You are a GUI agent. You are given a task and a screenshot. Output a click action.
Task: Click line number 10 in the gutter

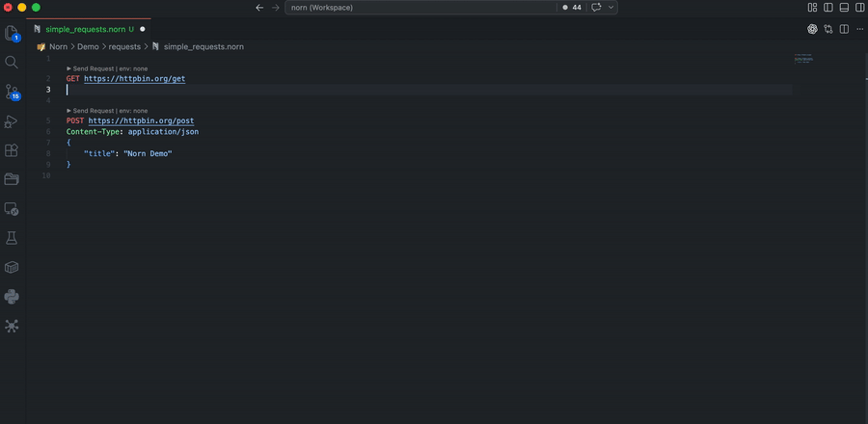[46, 175]
